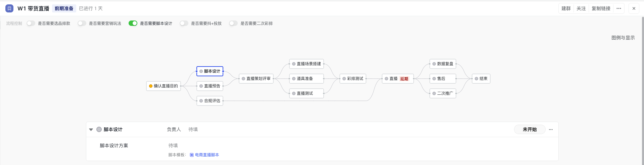This screenshot has width=644, height=165.
Task: Click the 建群 button
Action: tap(566, 8)
